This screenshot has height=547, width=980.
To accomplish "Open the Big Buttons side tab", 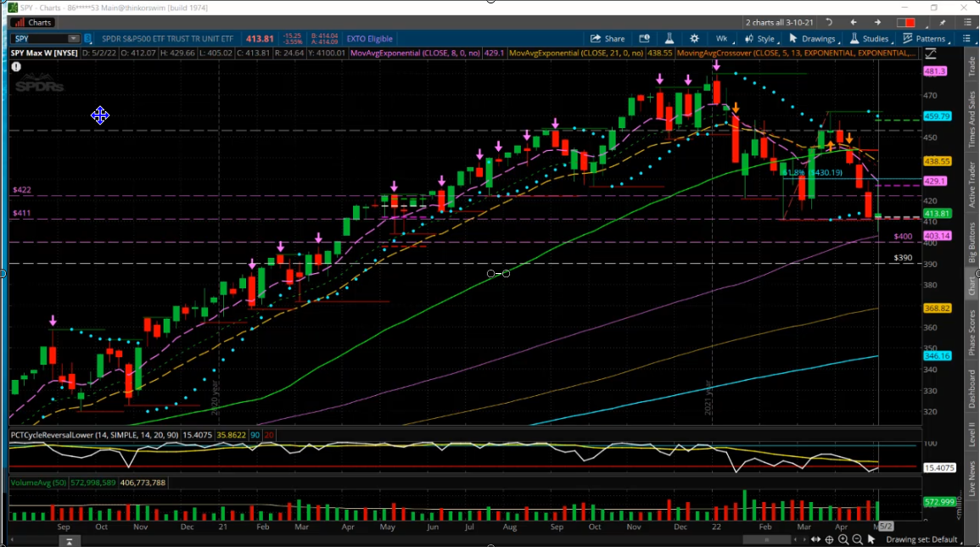I will tap(972, 243).
